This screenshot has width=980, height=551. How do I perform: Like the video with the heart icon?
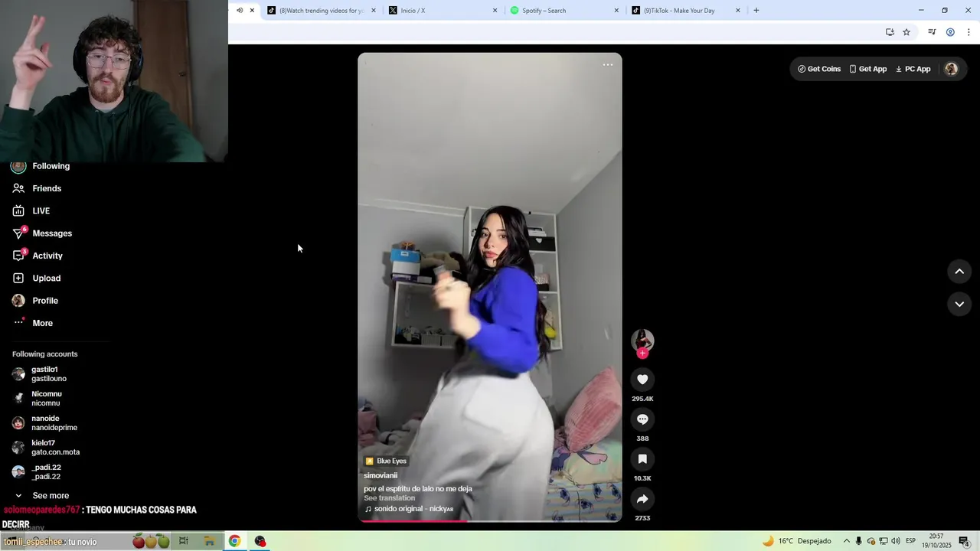tap(642, 380)
